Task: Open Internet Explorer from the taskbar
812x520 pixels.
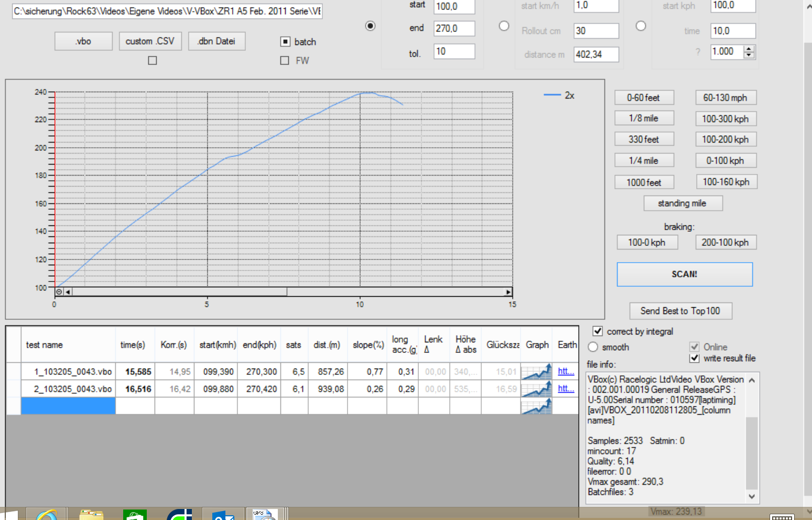Action: click(x=46, y=515)
